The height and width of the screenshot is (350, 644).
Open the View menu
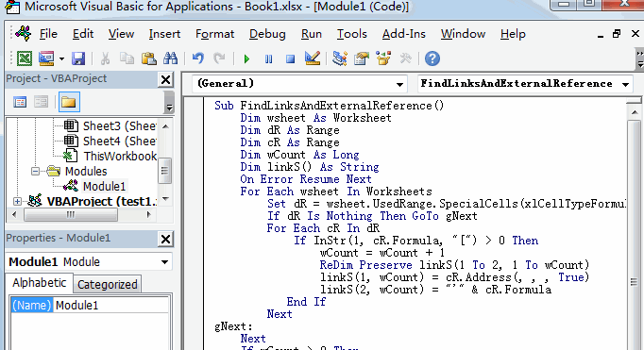(x=121, y=34)
